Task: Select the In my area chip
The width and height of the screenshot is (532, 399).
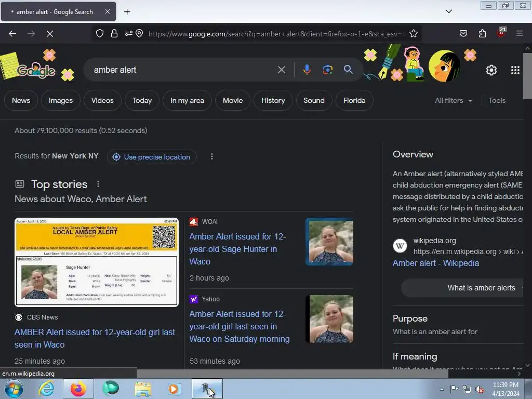Action: point(187,100)
